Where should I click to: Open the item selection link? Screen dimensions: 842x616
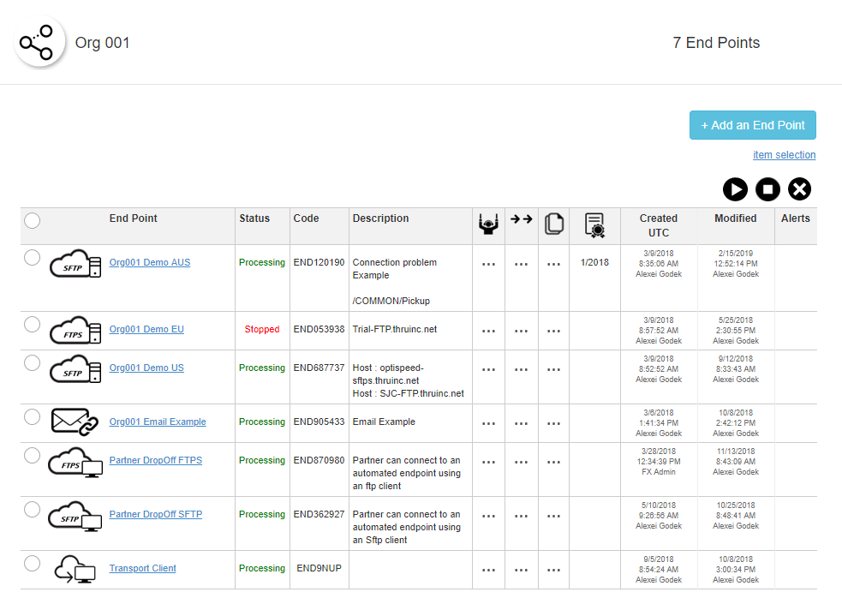(x=784, y=155)
